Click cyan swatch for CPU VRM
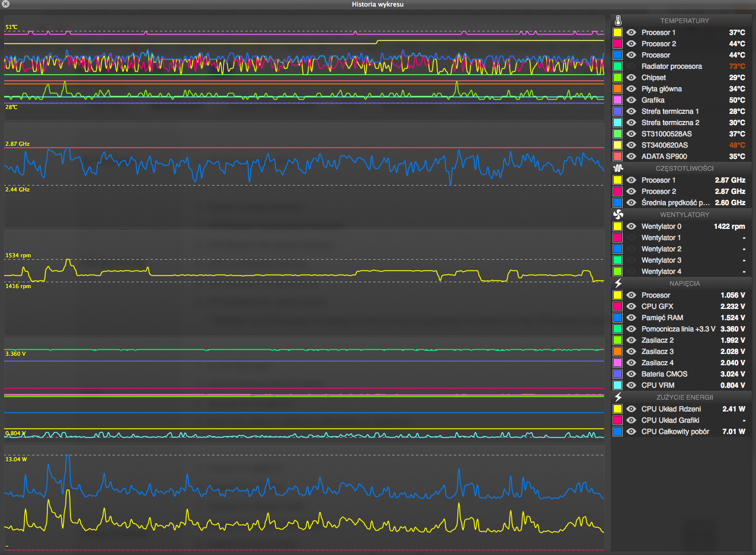The height and width of the screenshot is (555, 756). [618, 385]
